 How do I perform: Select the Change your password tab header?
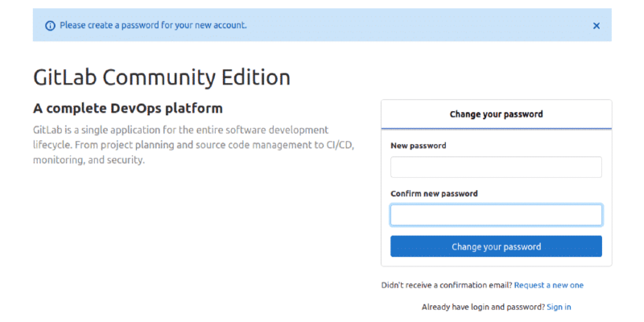point(496,114)
